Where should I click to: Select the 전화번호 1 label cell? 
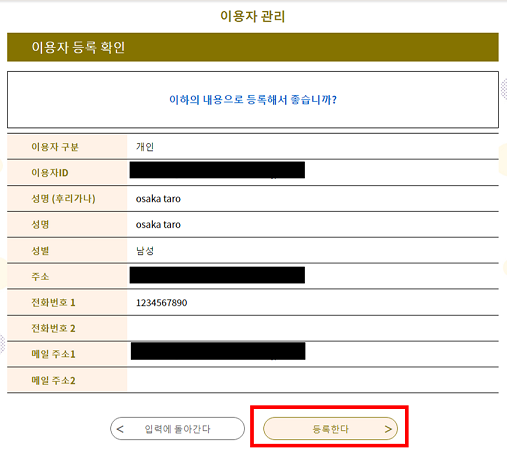click(x=67, y=303)
